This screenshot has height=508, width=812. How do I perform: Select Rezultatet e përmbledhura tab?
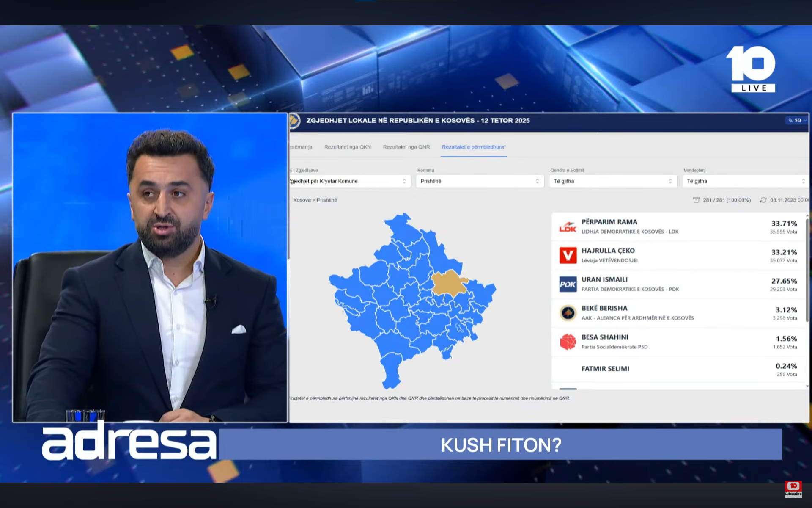click(x=474, y=147)
